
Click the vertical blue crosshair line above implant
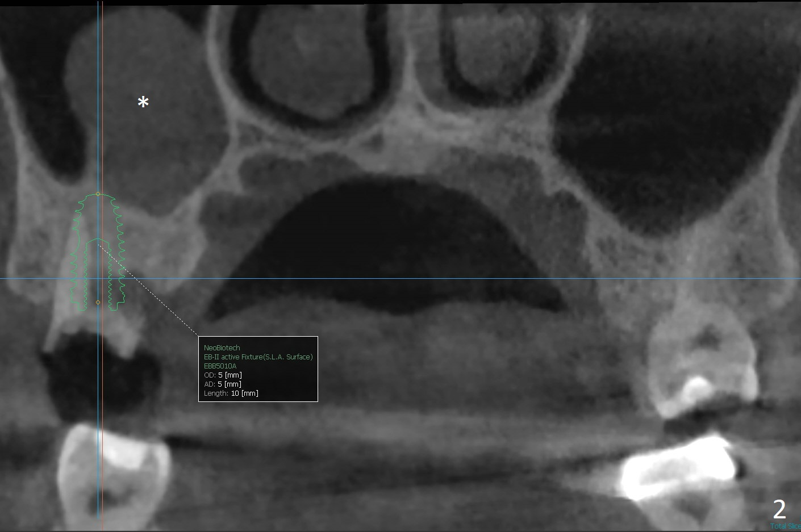click(99, 85)
